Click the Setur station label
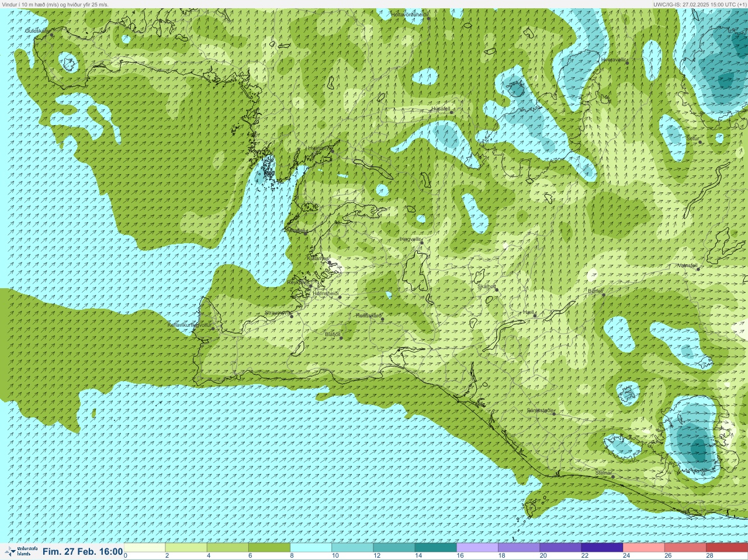Viewport: 748px width, 560px height. [692, 139]
